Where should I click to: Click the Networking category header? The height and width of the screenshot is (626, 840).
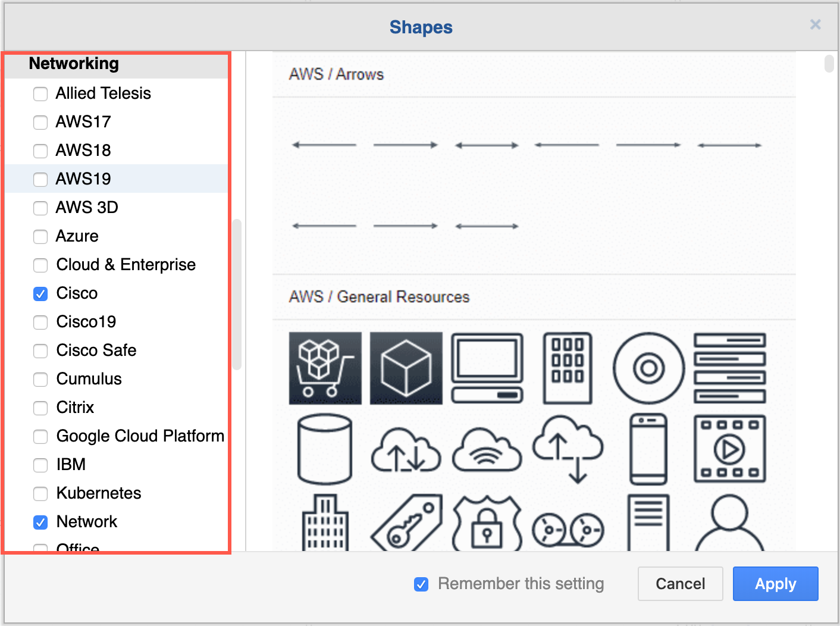[74, 64]
